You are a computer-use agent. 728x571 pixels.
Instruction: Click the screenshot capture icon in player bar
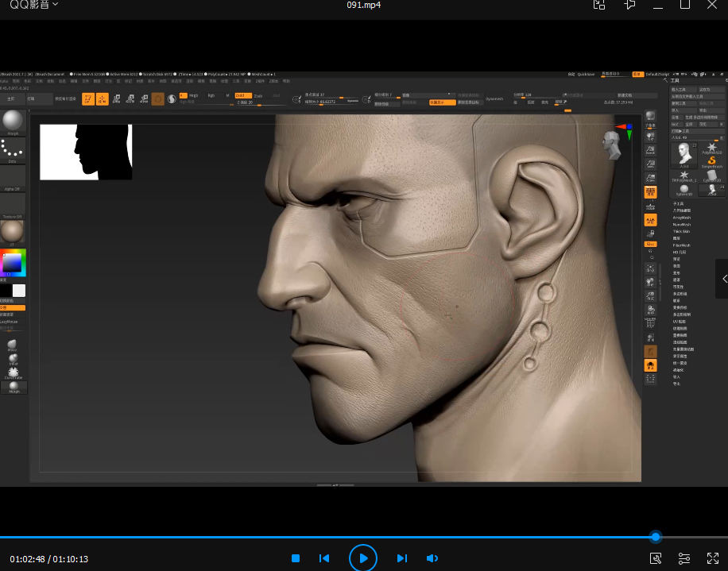click(656, 558)
